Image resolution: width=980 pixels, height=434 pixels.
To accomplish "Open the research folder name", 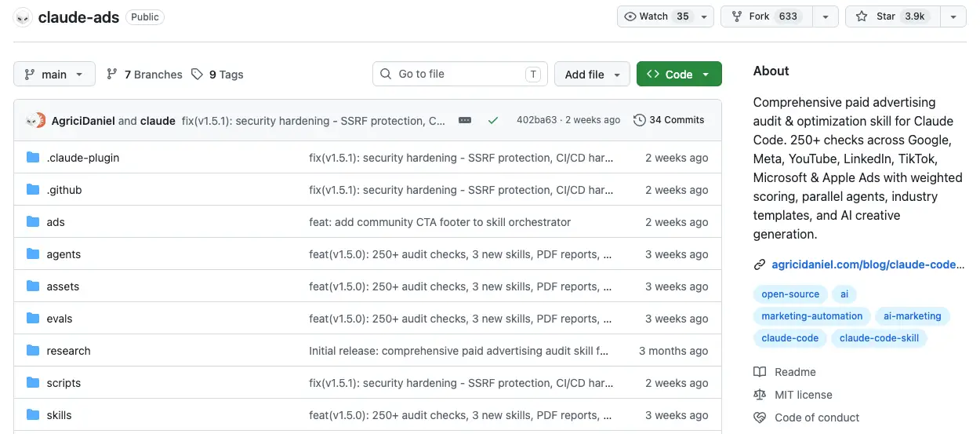I will point(68,351).
